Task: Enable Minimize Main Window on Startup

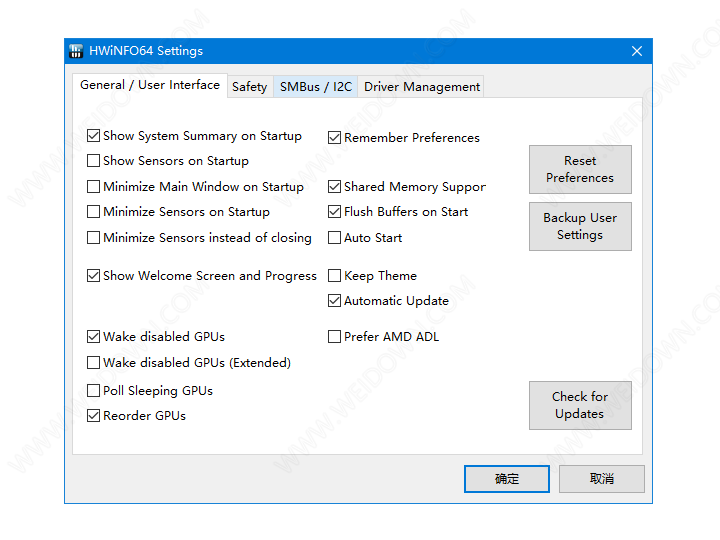Action: pyautogui.click(x=93, y=186)
